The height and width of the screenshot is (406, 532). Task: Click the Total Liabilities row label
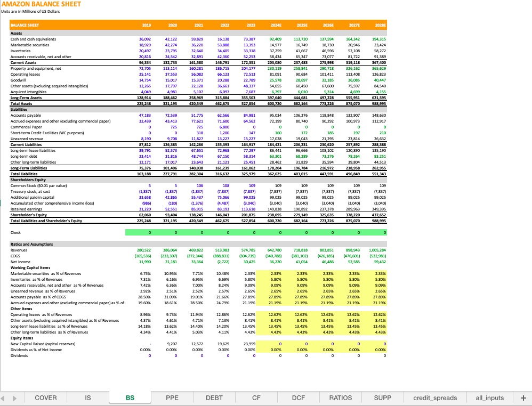click(x=24, y=174)
